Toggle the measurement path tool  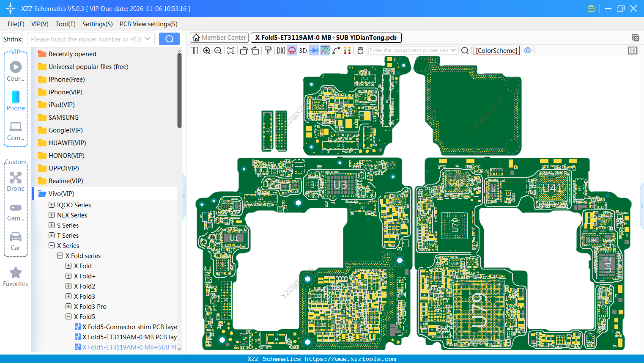pos(325,50)
